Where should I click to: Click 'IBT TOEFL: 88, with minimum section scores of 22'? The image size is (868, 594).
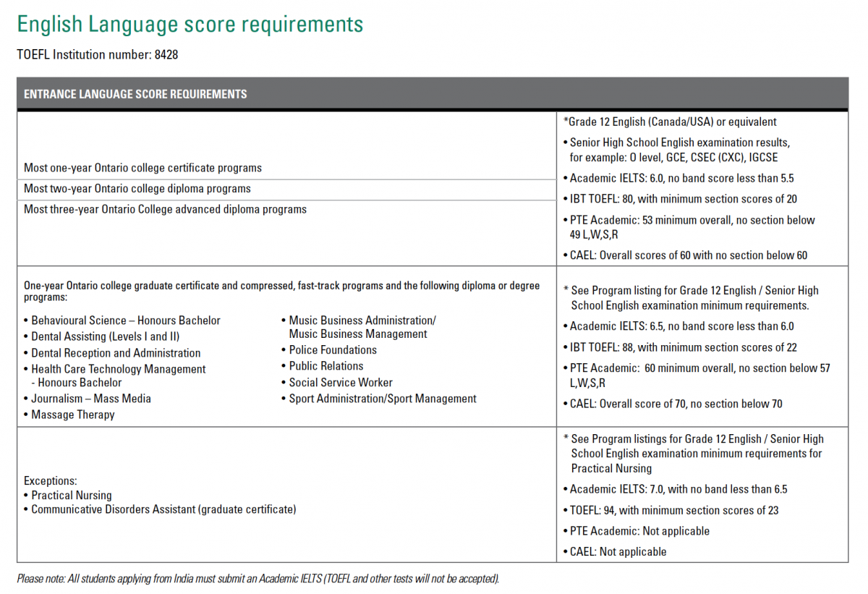680,347
